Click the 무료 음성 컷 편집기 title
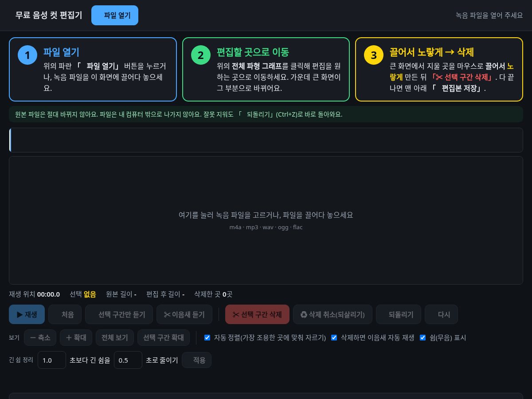Image resolution: width=532 pixels, height=399 pixels. pyautogui.click(x=49, y=15)
